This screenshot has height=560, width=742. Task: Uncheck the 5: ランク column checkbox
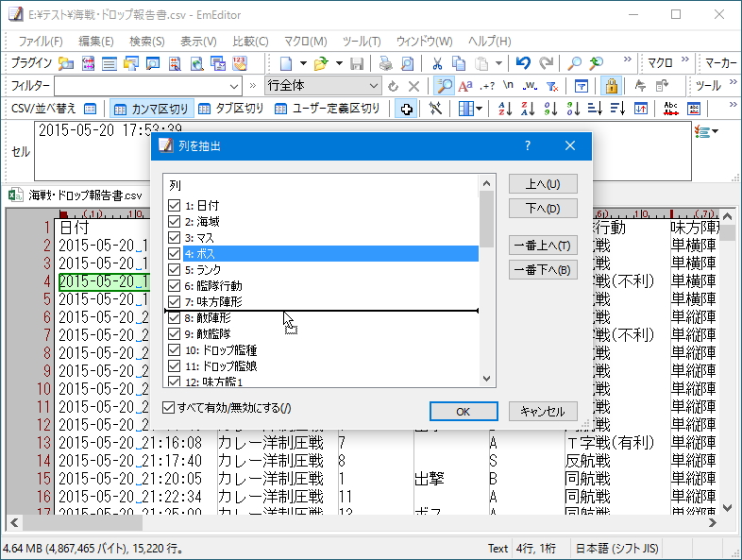[x=174, y=269]
